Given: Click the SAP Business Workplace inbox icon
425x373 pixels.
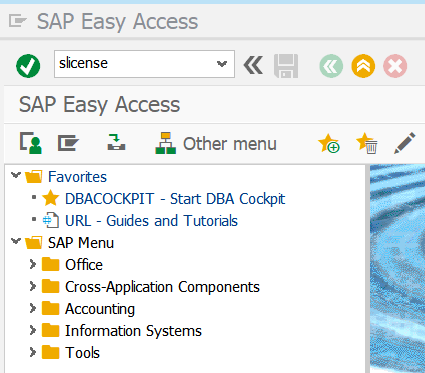Looking at the screenshot, I should 116,142.
